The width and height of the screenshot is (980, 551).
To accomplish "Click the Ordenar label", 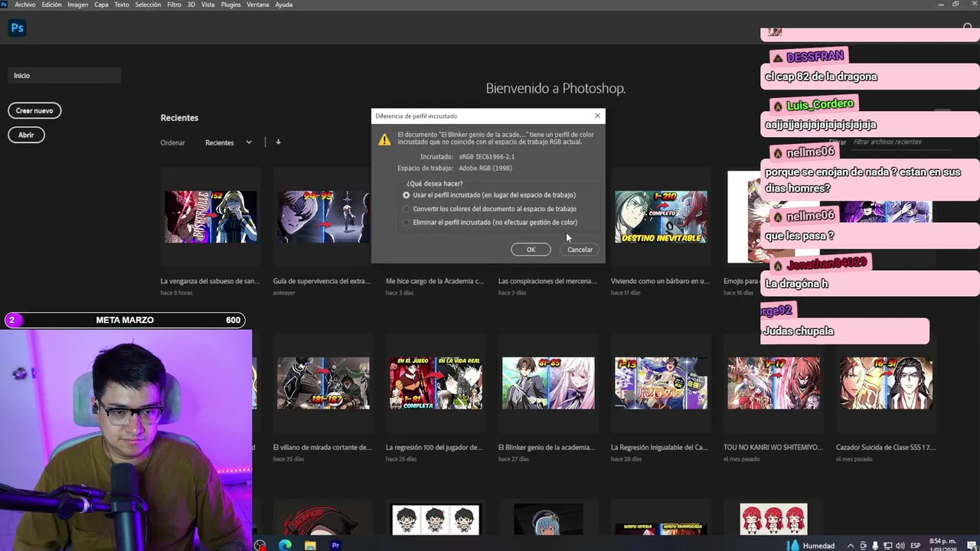I will (173, 142).
